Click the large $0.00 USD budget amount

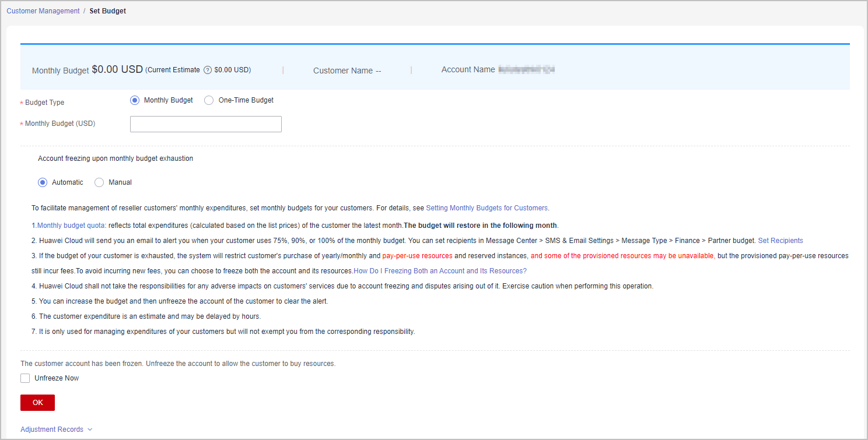tap(117, 69)
